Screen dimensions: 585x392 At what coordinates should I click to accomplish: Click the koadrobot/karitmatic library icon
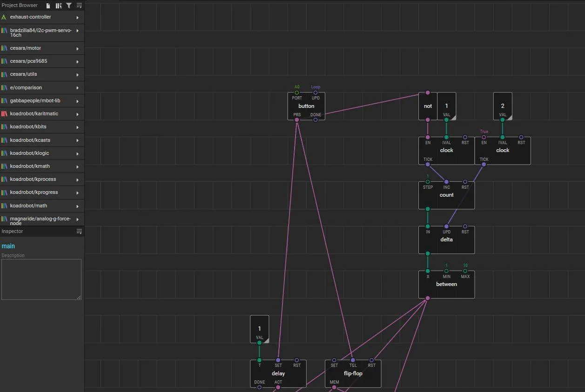4,114
